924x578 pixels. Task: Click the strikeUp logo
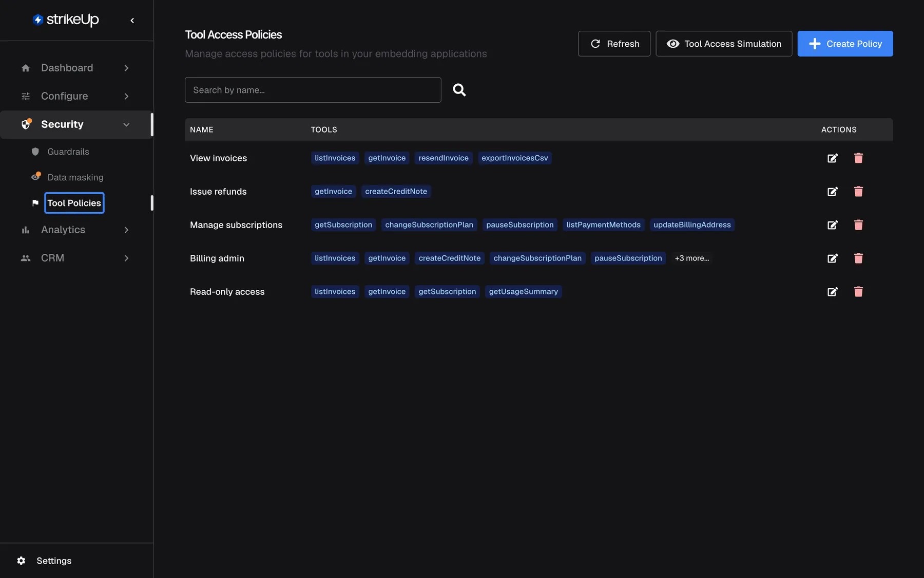tap(66, 20)
